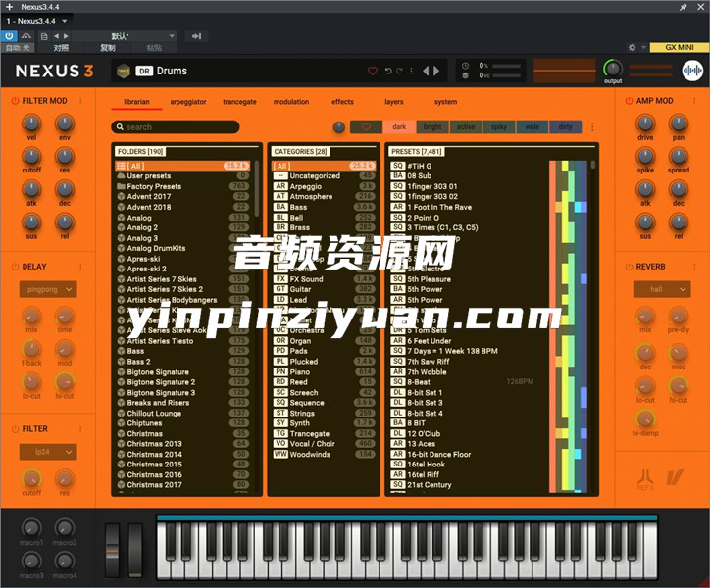Image resolution: width=710 pixels, height=588 pixels.
Task: Click the folders list scrollbar
Action: (x=257, y=188)
